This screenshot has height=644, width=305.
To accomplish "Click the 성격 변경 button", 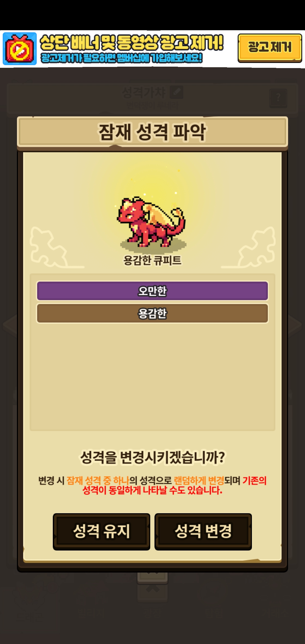I will 203,531.
